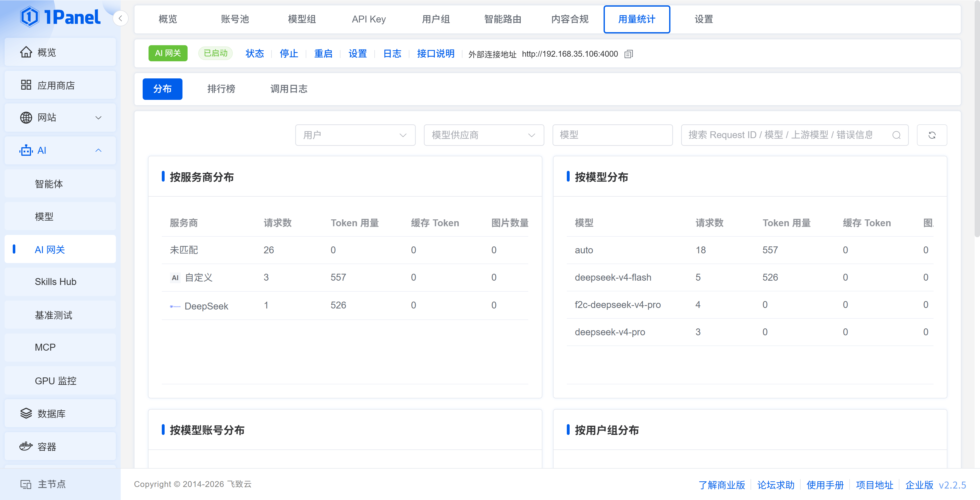The width and height of the screenshot is (980, 500).
Task: Open the 日志 link
Action: tap(392, 54)
